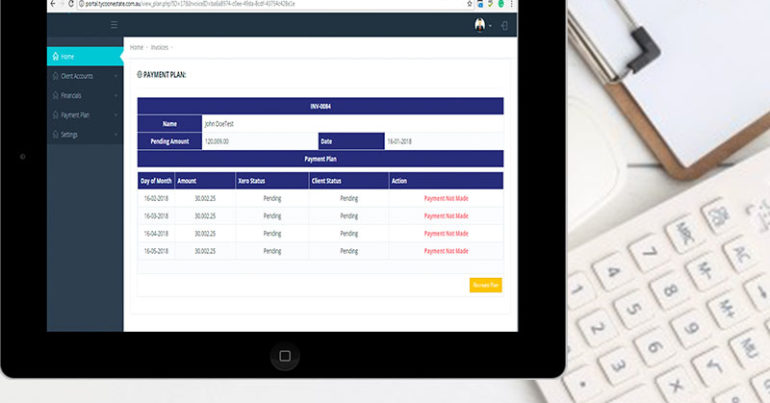
Task: Click the date cell 16-05-2018
Action: point(156,251)
